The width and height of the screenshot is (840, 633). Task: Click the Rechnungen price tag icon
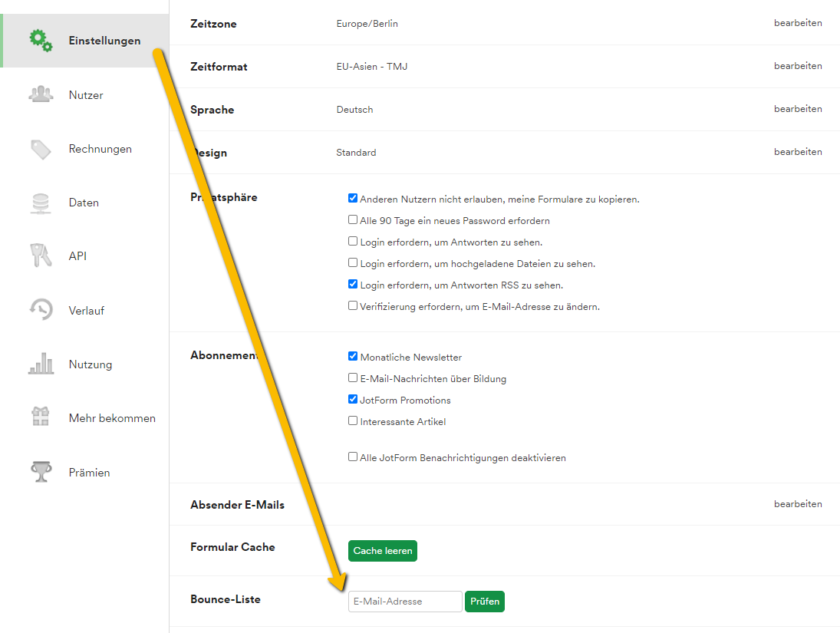click(x=41, y=149)
